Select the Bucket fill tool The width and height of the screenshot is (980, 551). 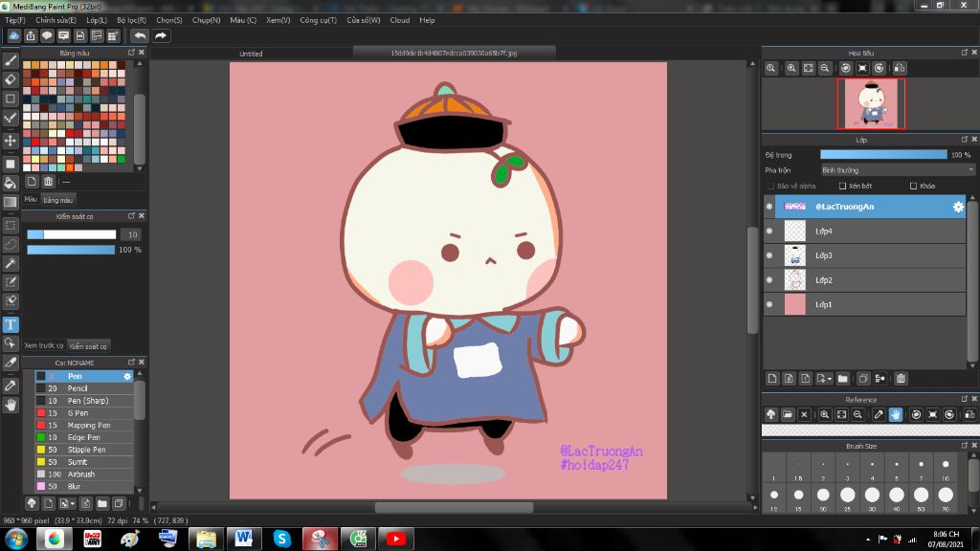tap(11, 183)
